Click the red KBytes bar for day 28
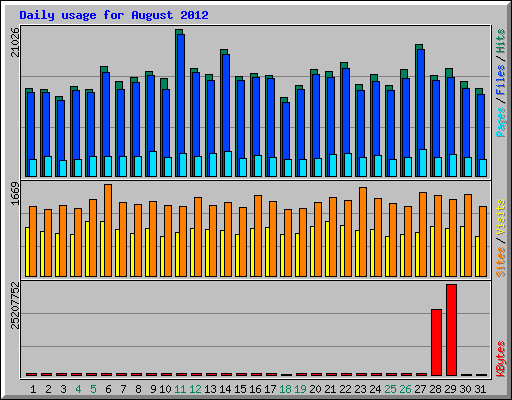 (436, 342)
